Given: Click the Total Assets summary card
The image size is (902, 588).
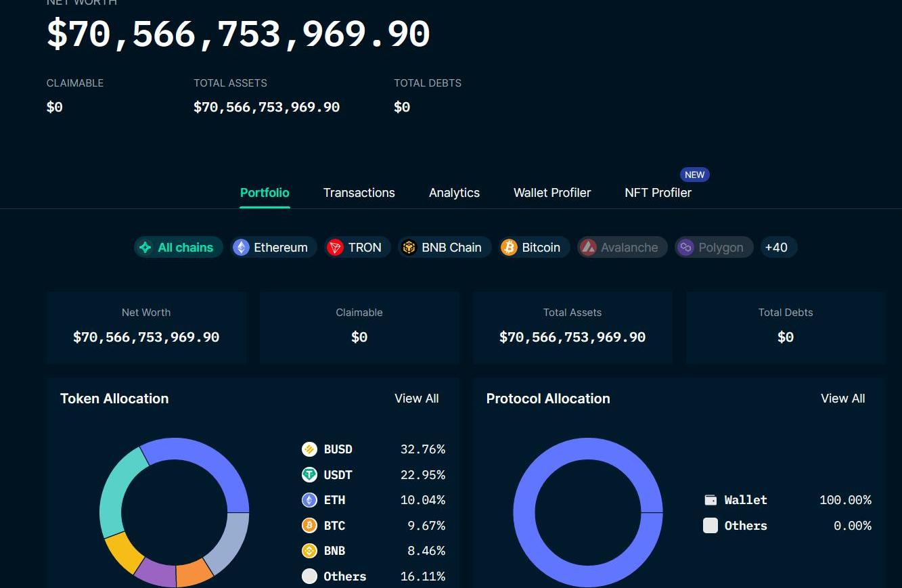Looking at the screenshot, I should (572, 327).
